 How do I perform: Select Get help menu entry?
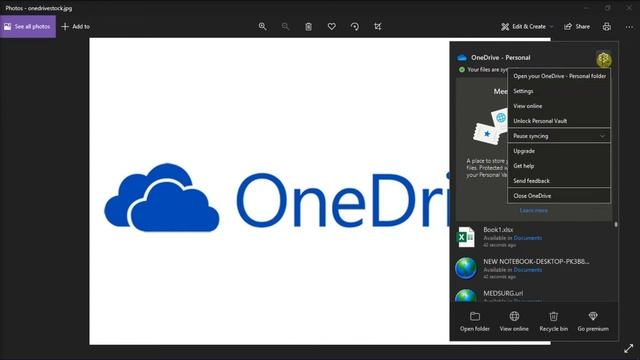pos(559,166)
